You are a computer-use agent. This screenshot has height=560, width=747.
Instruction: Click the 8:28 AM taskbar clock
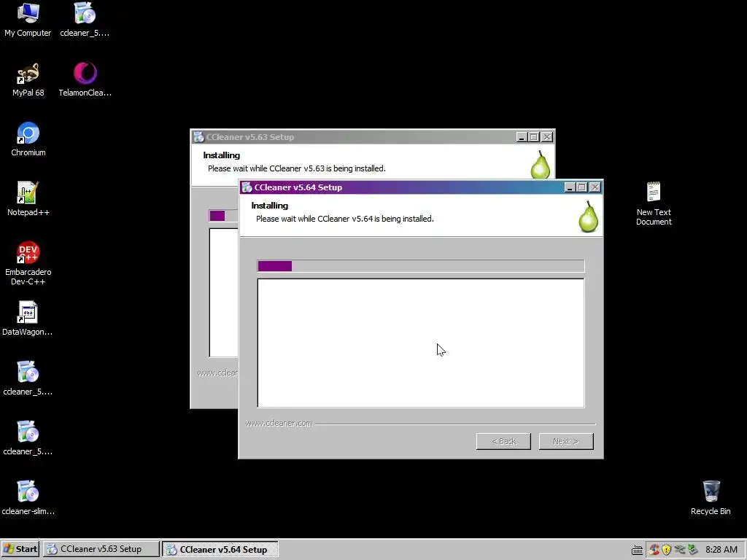[721, 550]
